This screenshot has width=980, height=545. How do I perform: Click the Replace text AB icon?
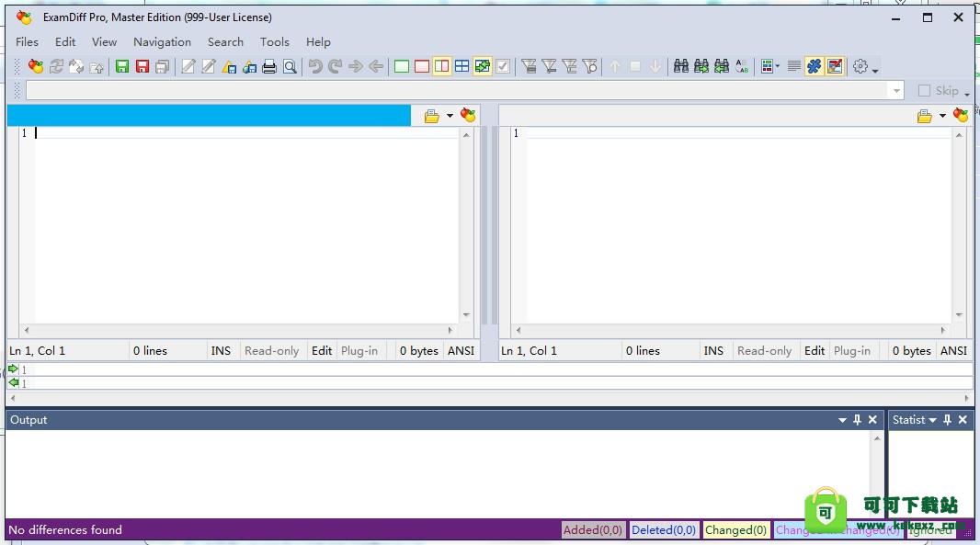point(742,66)
